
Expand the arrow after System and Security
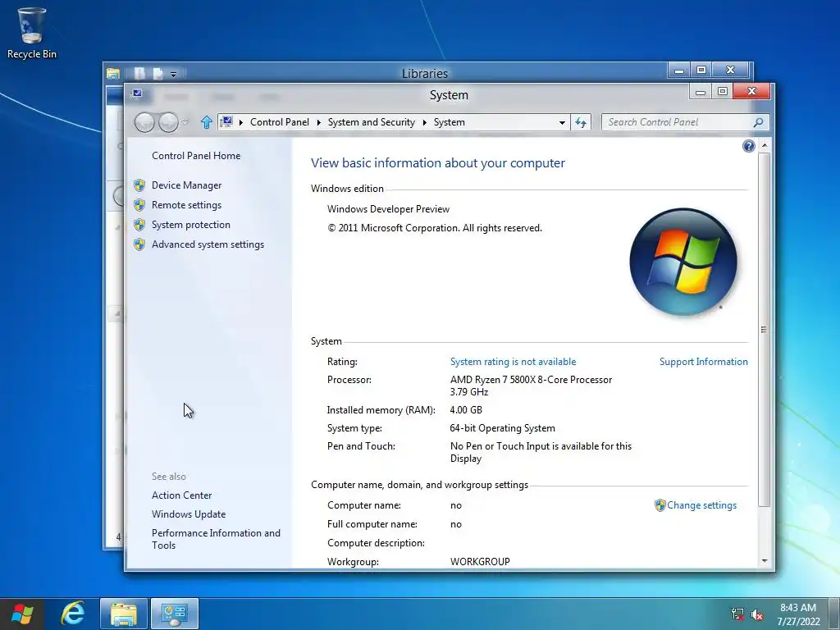pyautogui.click(x=424, y=123)
